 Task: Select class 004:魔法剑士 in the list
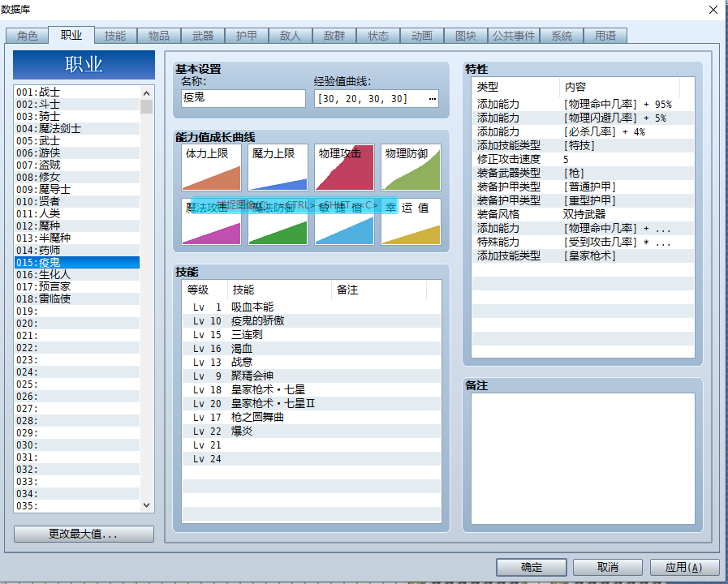pyautogui.click(x=77, y=128)
